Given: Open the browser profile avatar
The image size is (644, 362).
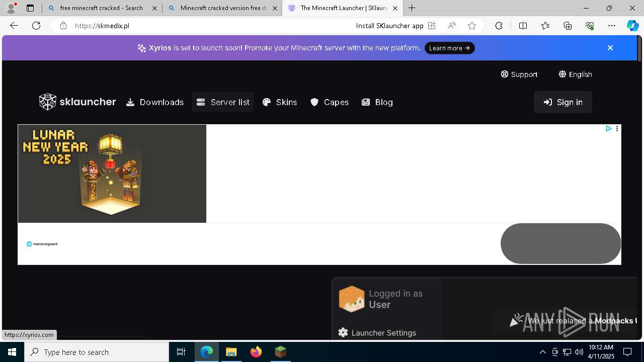Looking at the screenshot, I should click(11, 8).
